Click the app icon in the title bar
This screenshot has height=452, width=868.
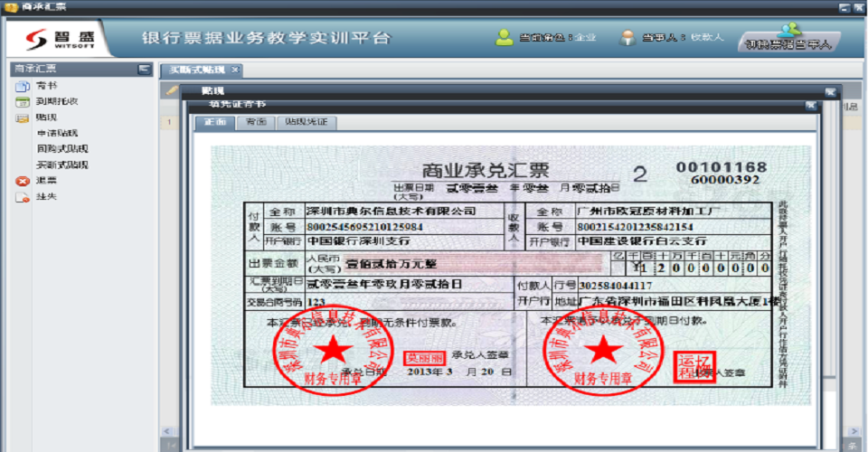click(11, 7)
